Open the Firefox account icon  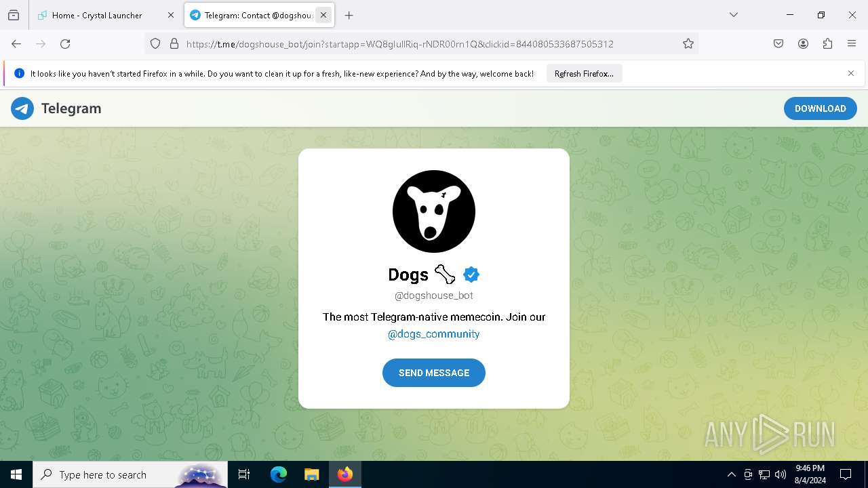[x=803, y=44]
